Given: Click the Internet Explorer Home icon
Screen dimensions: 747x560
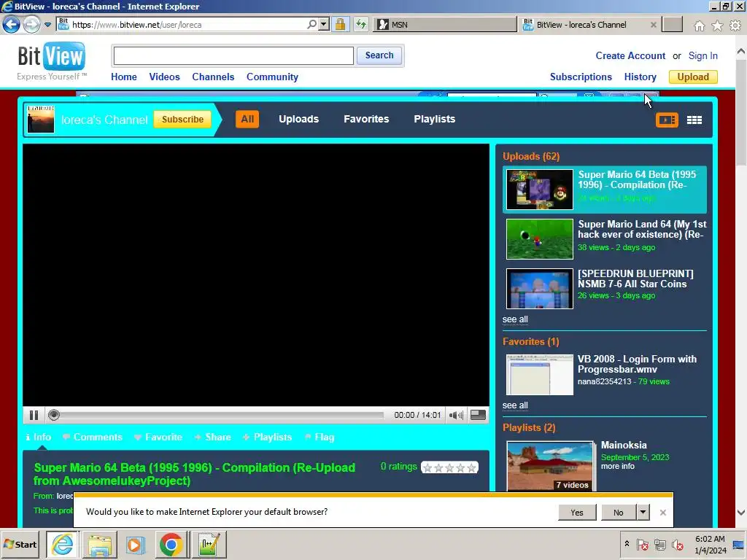Looking at the screenshot, I should click(699, 26).
